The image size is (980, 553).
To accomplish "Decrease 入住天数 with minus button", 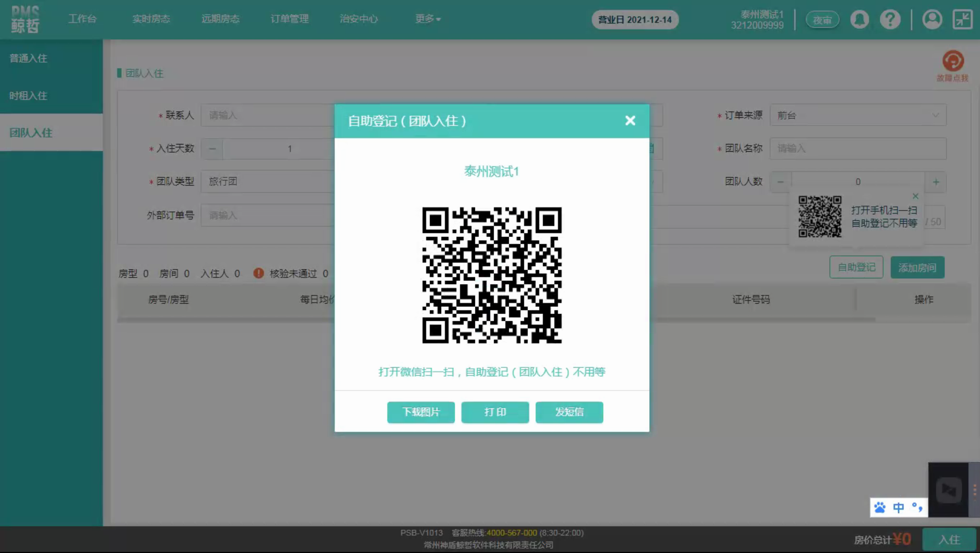I will tap(212, 149).
